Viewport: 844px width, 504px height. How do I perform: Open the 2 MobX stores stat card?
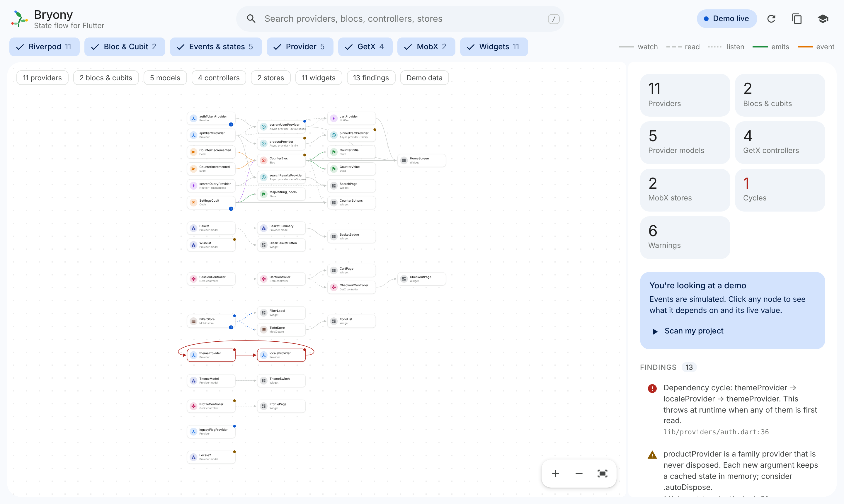(685, 190)
